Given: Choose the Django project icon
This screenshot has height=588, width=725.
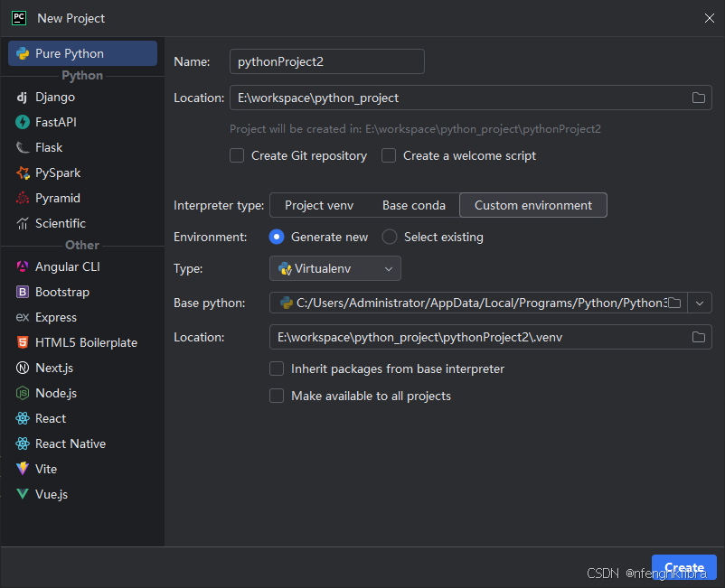Looking at the screenshot, I should [23, 97].
